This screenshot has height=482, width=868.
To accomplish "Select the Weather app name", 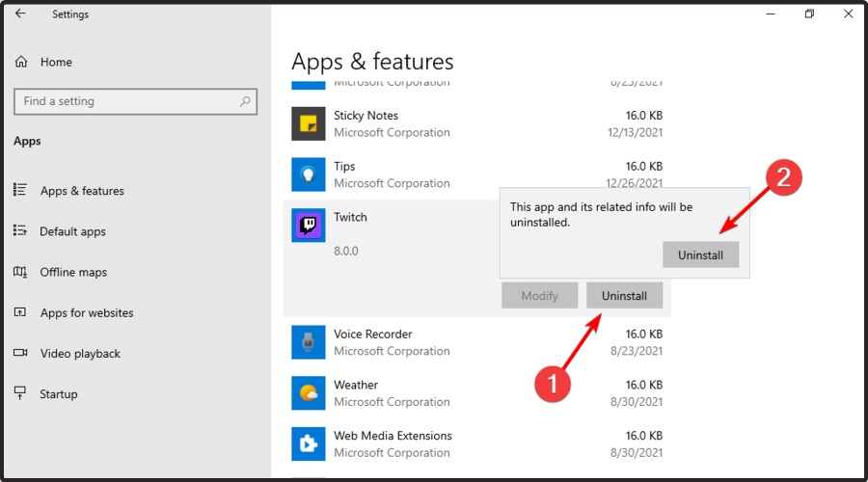I will [356, 385].
